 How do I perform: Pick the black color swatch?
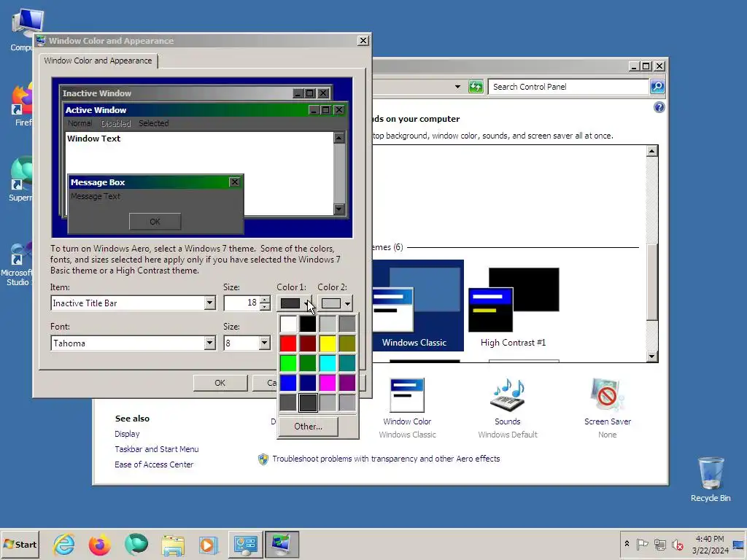point(308,324)
